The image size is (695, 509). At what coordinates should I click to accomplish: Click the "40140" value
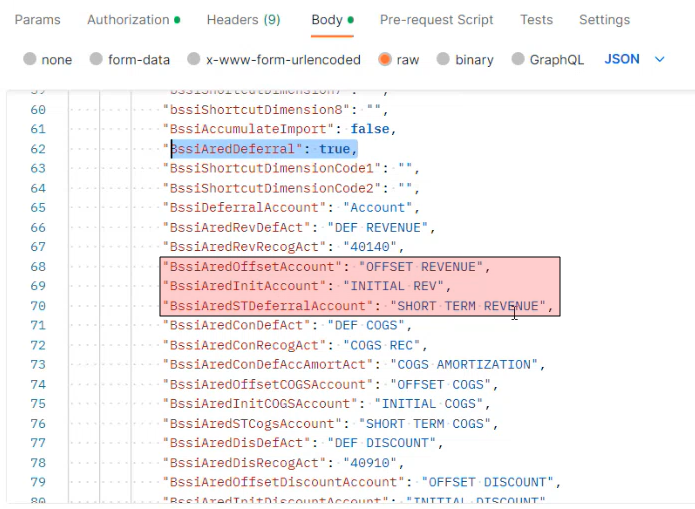click(x=370, y=247)
